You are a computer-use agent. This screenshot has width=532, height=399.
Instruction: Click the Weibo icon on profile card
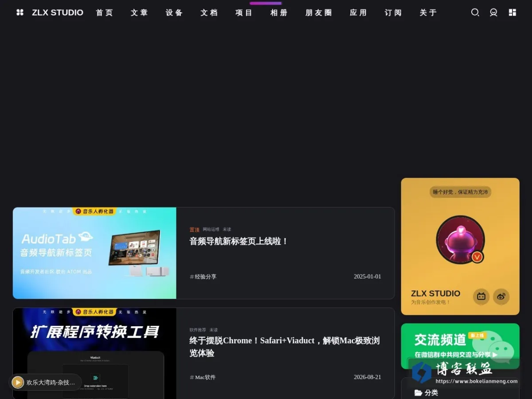click(501, 297)
